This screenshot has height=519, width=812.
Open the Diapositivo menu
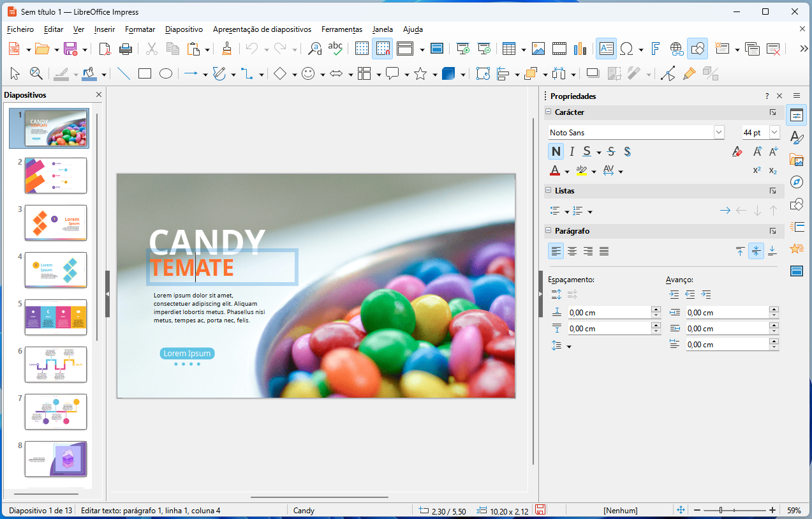click(184, 29)
